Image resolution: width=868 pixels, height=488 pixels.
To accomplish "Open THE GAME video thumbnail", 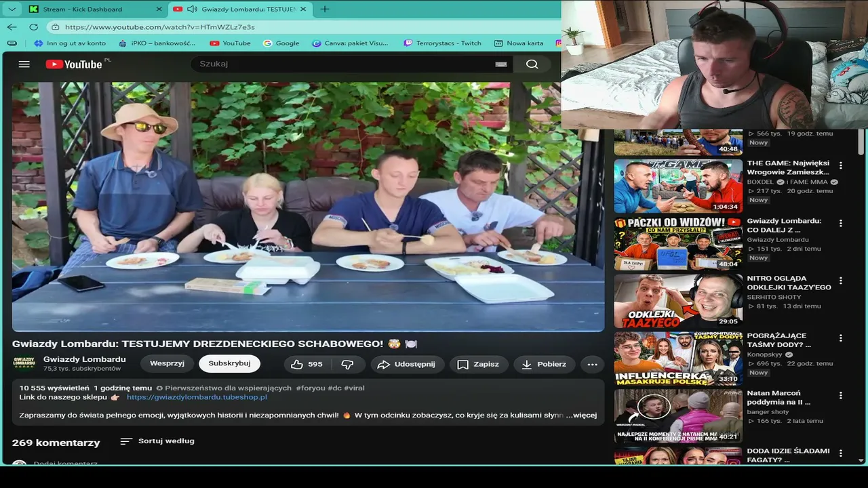I will click(678, 186).
